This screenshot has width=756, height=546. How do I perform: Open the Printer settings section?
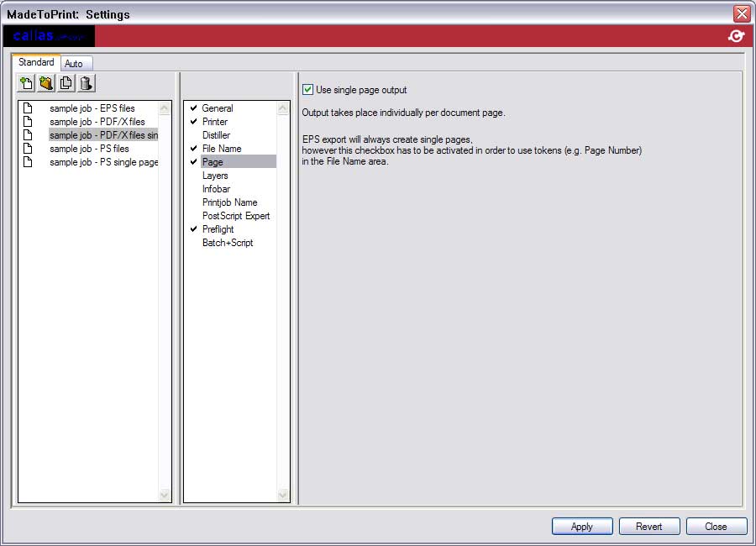[215, 122]
